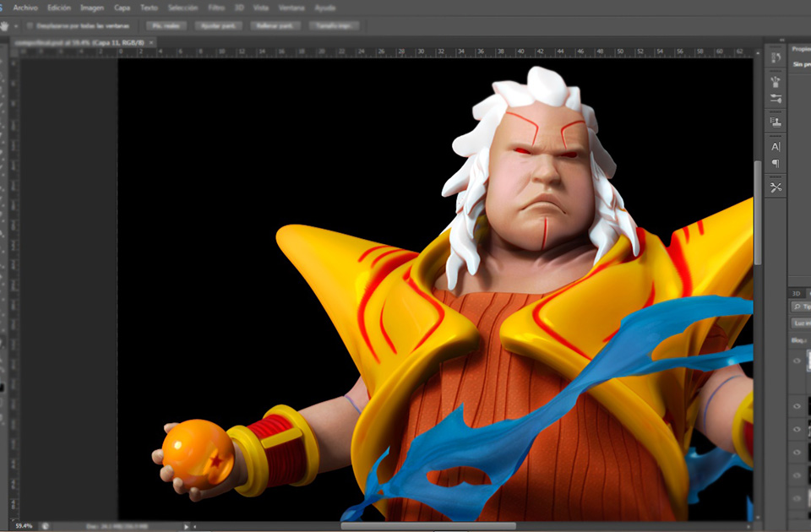Viewport: 811px width, 532px height.
Task: Toggle the third layer's visibility eye
Action: (x=797, y=429)
